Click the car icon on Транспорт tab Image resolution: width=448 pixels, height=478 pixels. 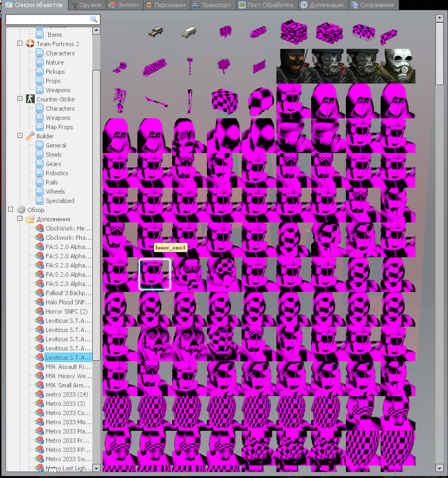(x=196, y=5)
